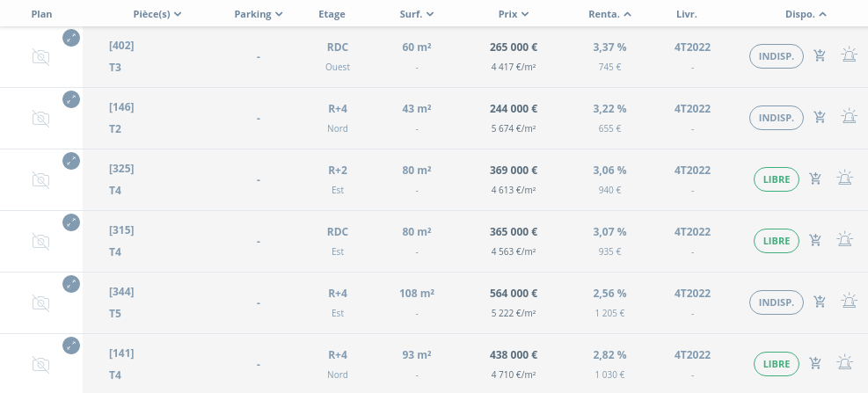Set alert bell for lot 344
This screenshot has width=868, height=393.
[x=849, y=301]
